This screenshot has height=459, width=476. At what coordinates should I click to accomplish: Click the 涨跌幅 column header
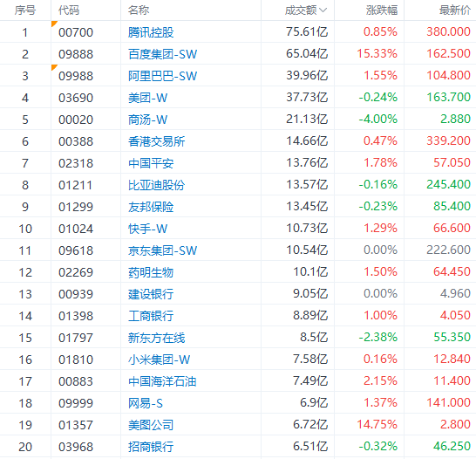382,10
